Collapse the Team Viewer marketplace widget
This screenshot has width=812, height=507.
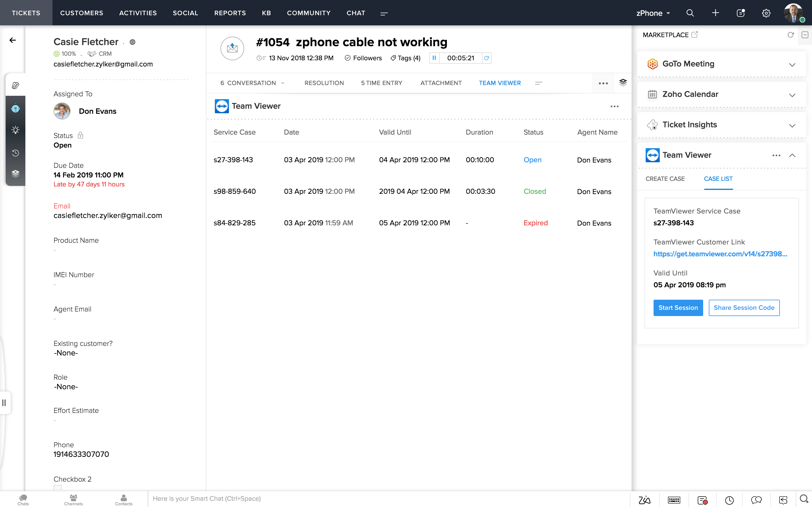click(792, 155)
